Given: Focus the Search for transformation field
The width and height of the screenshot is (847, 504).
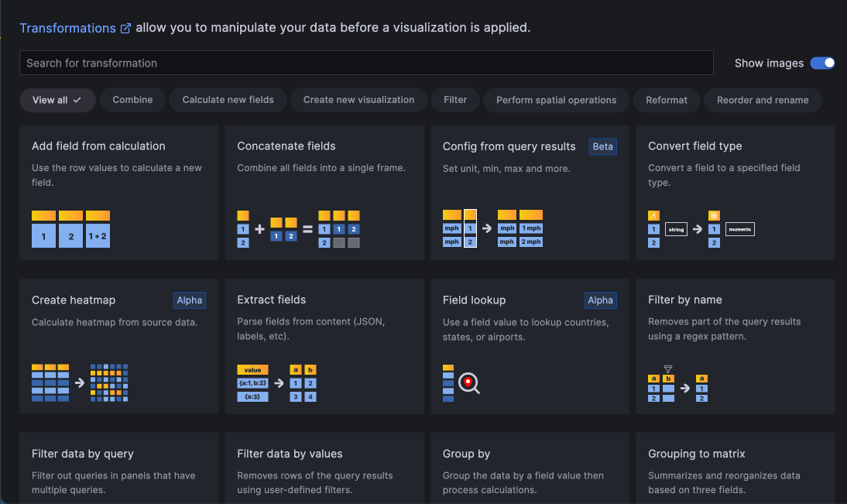Looking at the screenshot, I should point(365,63).
